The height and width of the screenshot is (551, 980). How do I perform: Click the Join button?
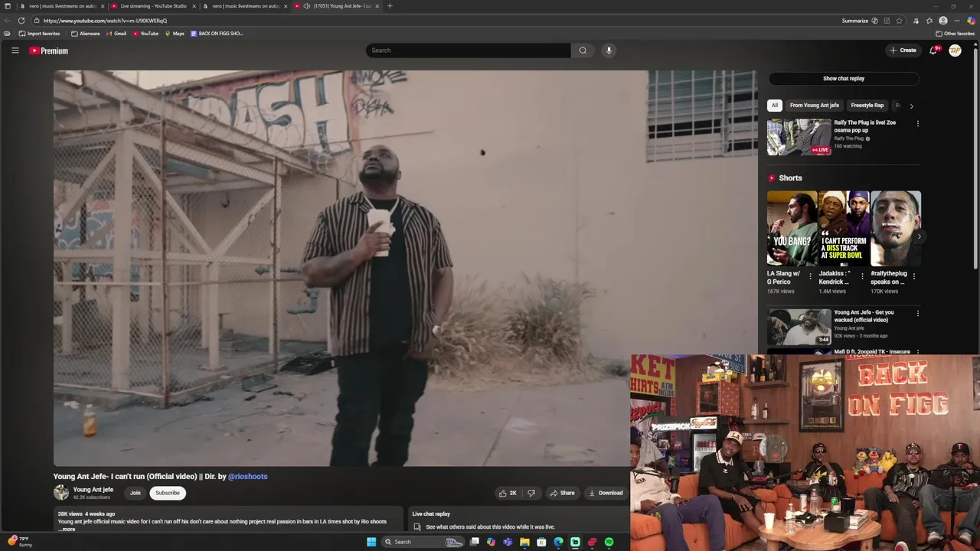coord(136,493)
